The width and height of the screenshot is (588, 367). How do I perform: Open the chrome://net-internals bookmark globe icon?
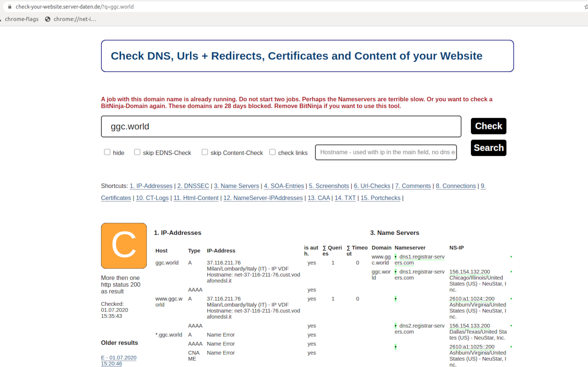[x=48, y=19]
